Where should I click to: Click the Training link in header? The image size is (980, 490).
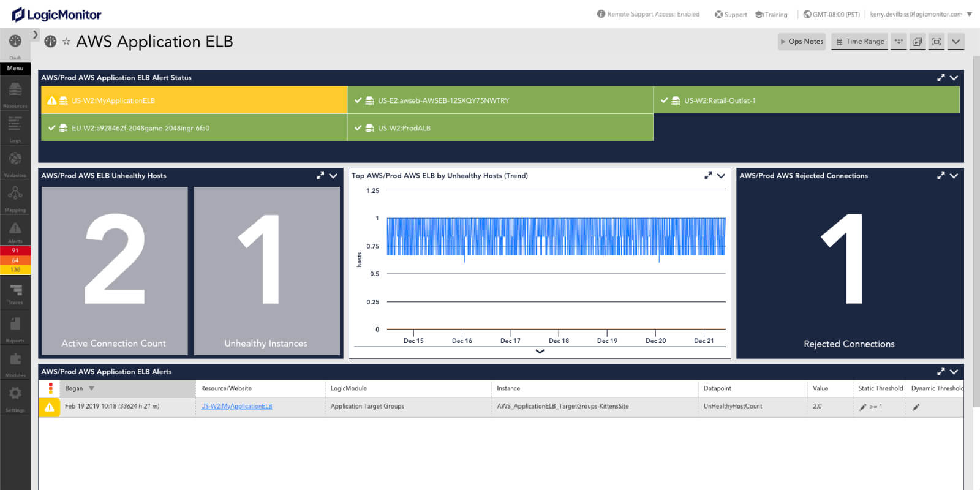point(771,15)
